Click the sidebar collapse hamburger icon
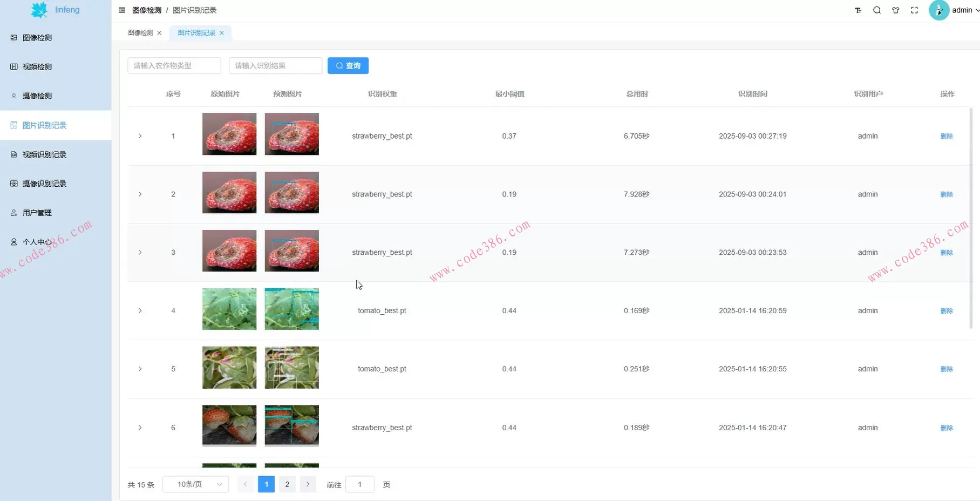This screenshot has width=980, height=501. [x=122, y=10]
